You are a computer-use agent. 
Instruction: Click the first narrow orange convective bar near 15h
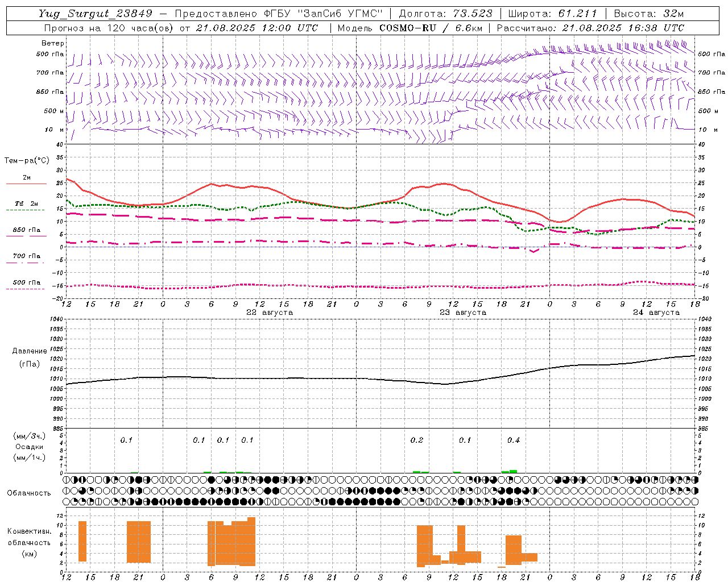82,541
